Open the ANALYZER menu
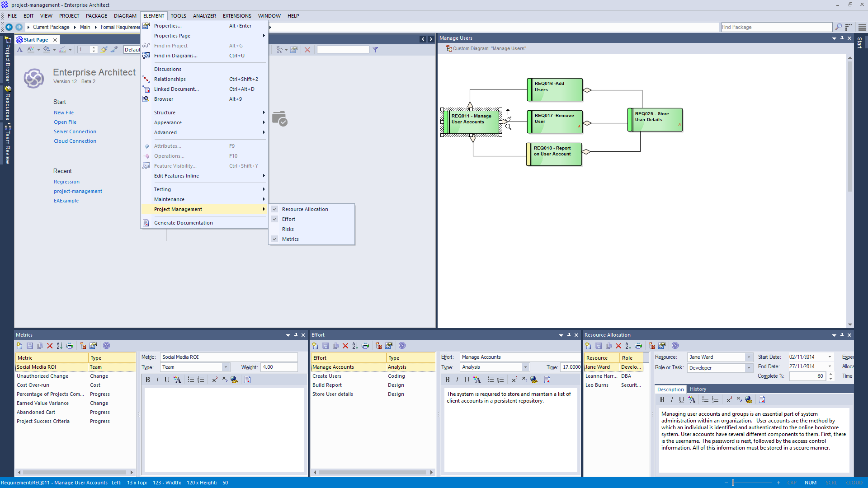Viewport: 868px width, 488px height. (204, 16)
